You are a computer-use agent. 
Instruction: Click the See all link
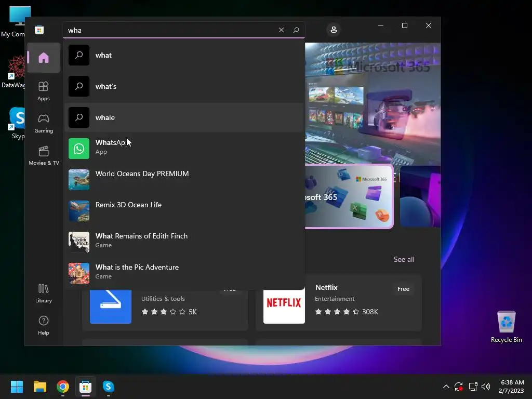(404, 260)
